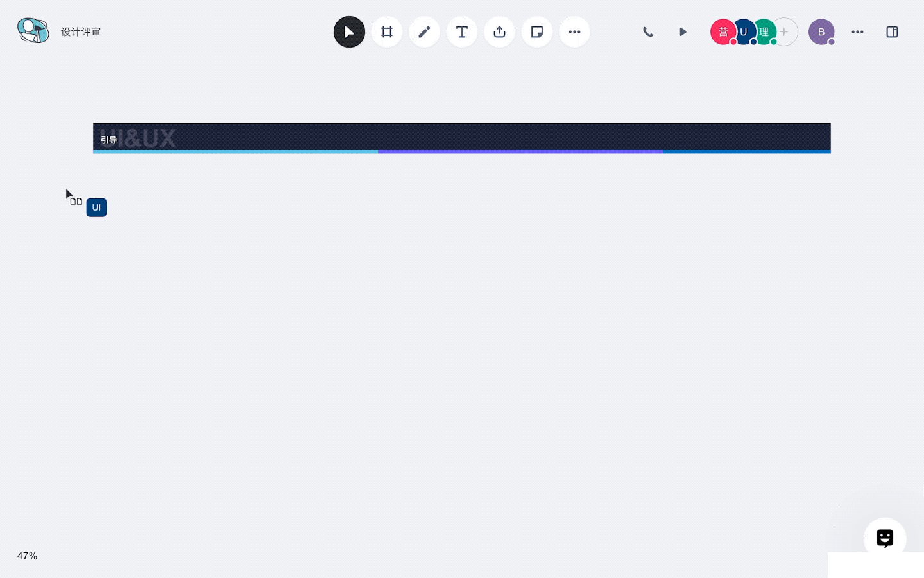The height and width of the screenshot is (578, 924).
Task: Open the purple B user avatar
Action: [x=821, y=31]
